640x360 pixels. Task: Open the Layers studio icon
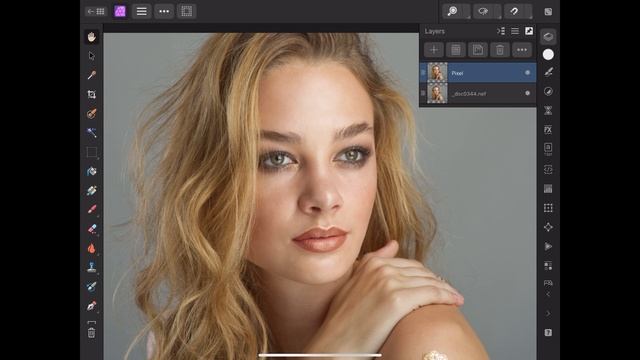pyautogui.click(x=548, y=37)
